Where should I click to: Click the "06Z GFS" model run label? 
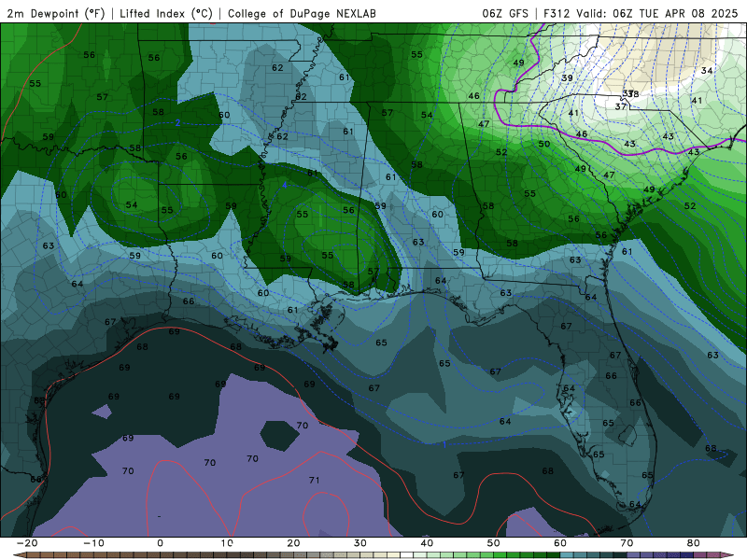[x=505, y=13]
